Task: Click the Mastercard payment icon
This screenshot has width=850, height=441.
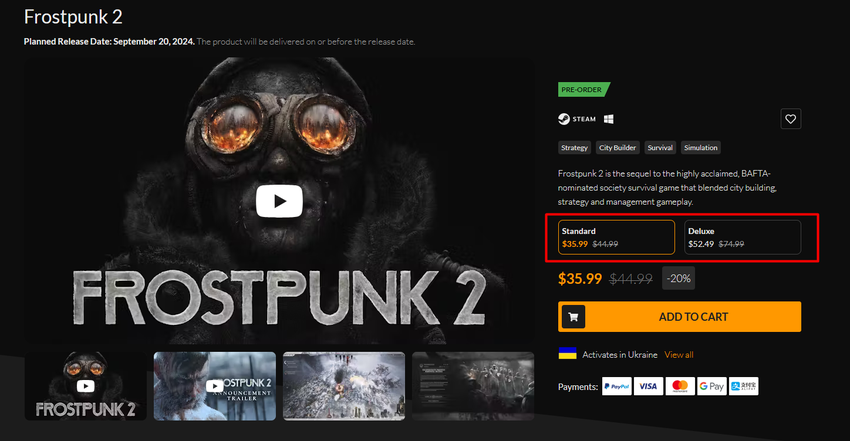Action: [680, 386]
